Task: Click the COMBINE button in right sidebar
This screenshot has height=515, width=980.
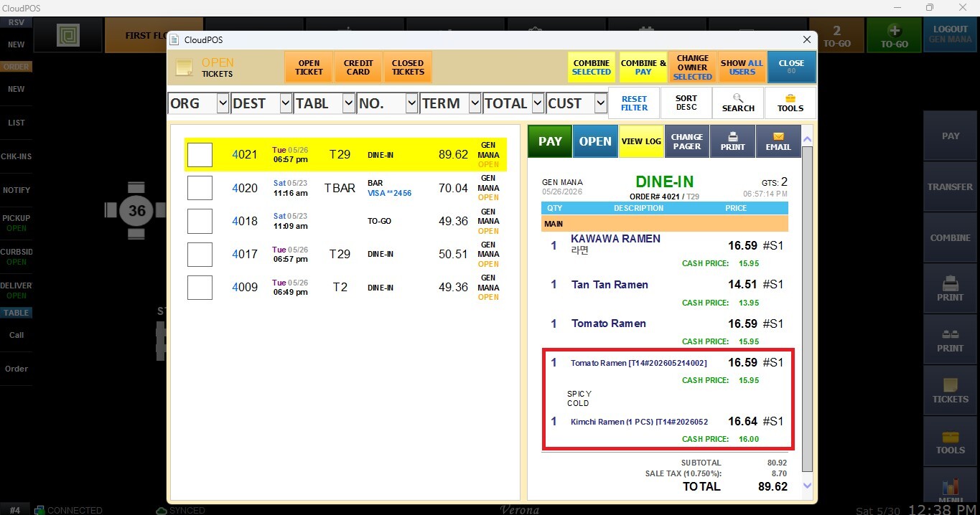Action: (x=951, y=237)
